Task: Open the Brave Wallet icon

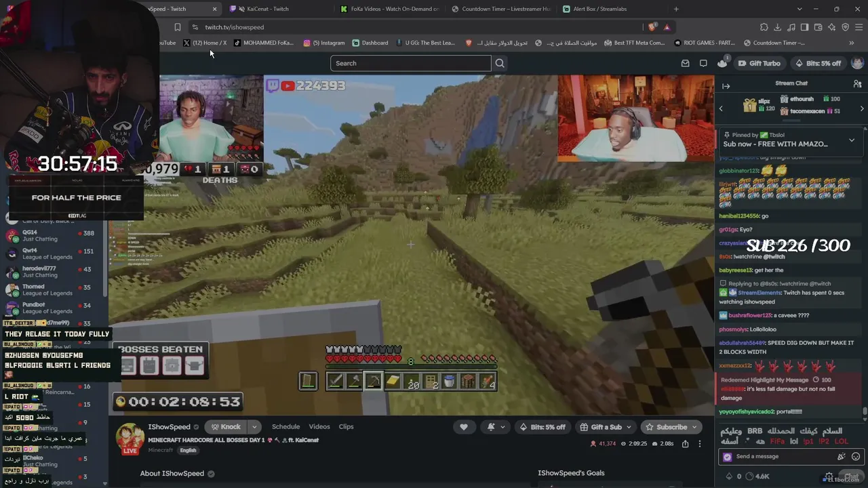Action: [x=818, y=27]
